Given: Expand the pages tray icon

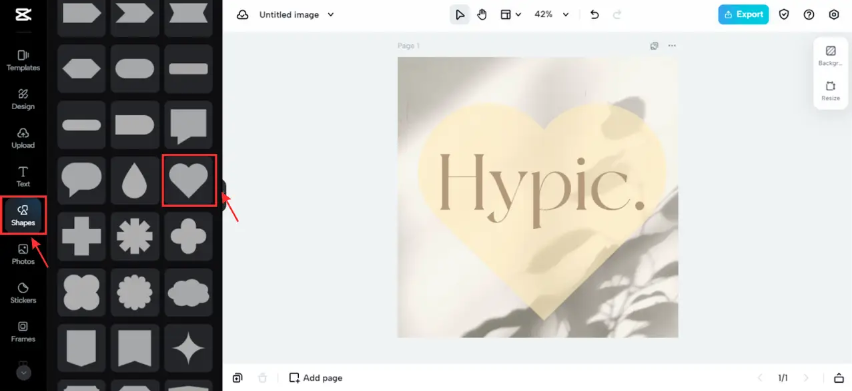Looking at the screenshot, I should (838, 377).
